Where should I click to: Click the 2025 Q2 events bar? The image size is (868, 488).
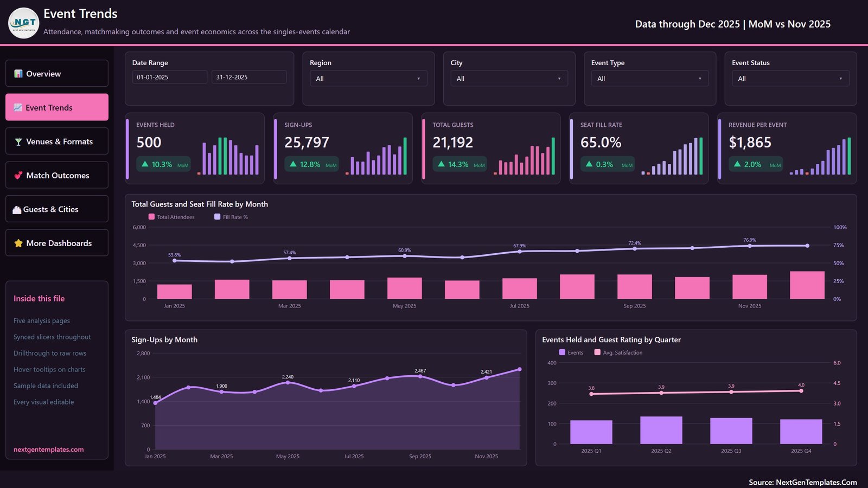tap(661, 431)
